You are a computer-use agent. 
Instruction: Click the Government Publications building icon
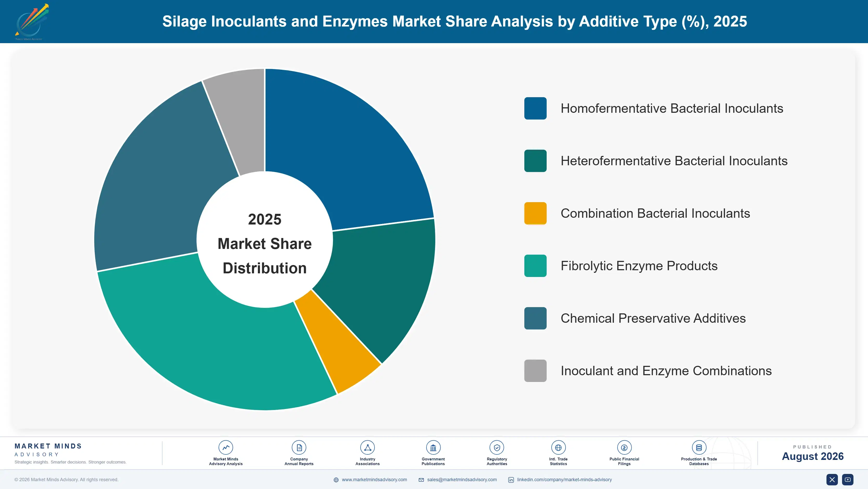coord(433,447)
